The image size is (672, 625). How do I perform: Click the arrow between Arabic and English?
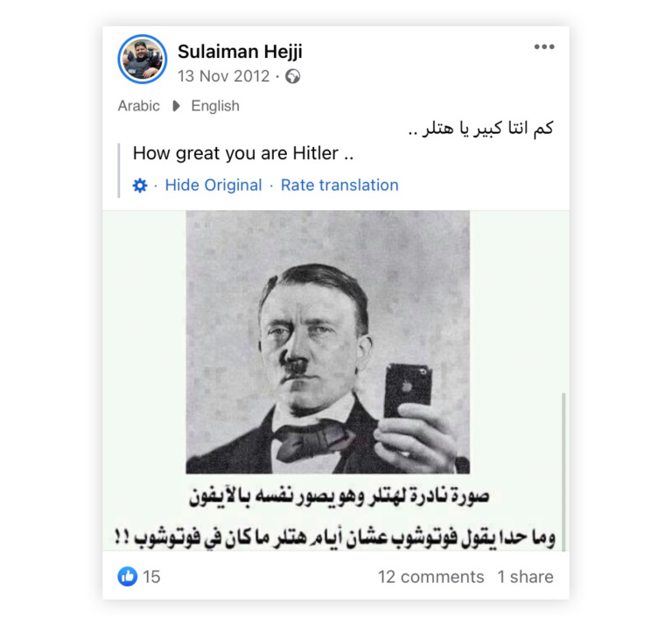[x=176, y=106]
